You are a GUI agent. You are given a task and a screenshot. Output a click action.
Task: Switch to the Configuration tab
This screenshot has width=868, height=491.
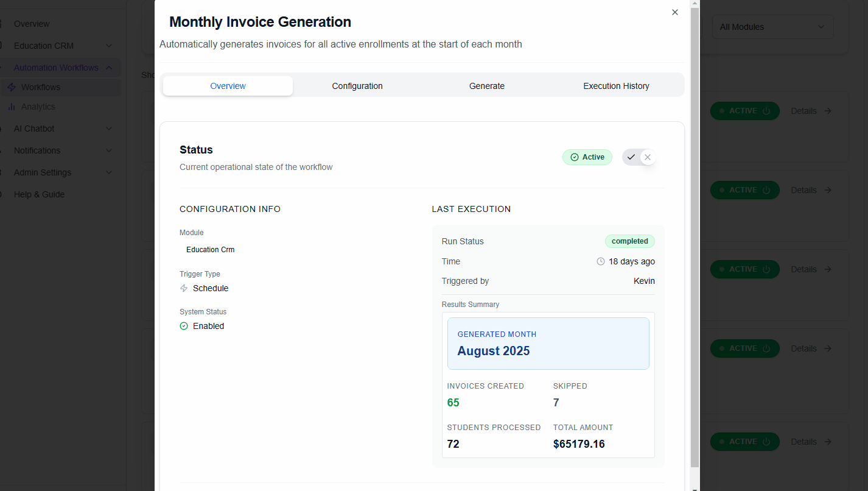coord(357,85)
